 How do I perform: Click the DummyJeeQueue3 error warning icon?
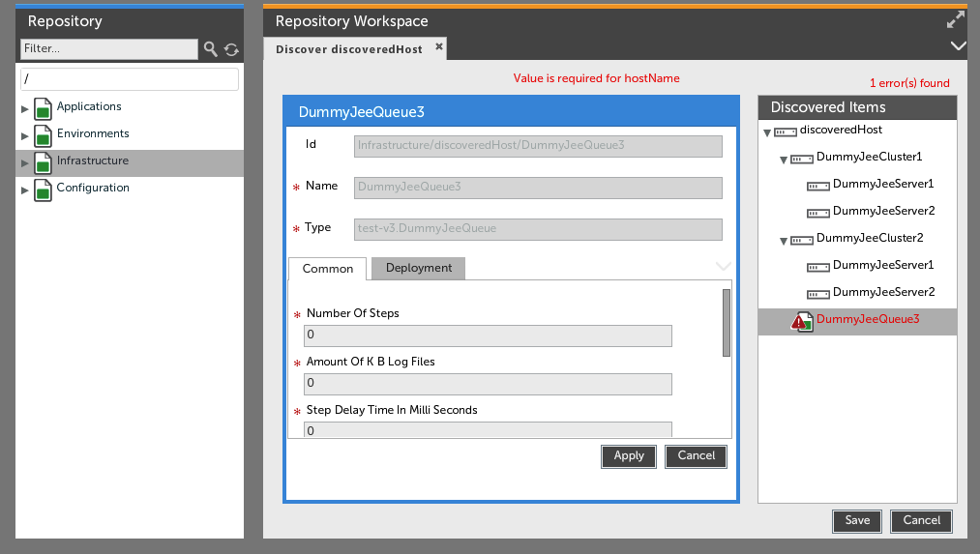point(802,321)
